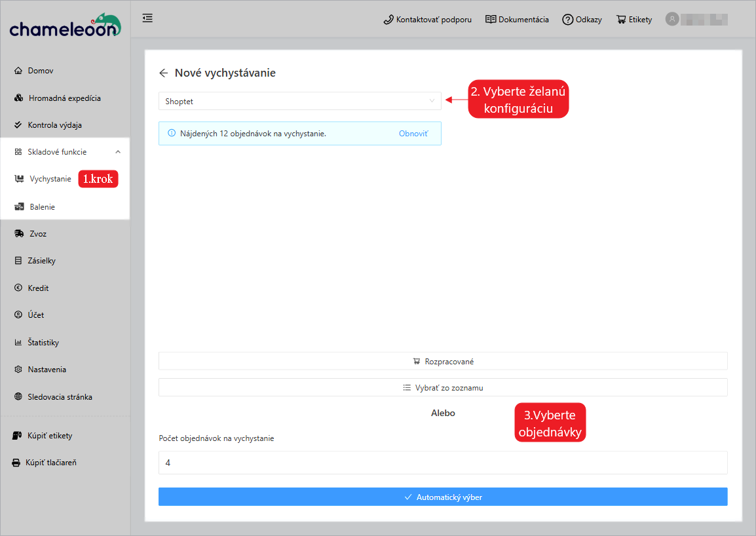Viewport: 756px width, 536px height.
Task: Go to Hromadná expedícia in sidebar
Action: click(x=64, y=98)
